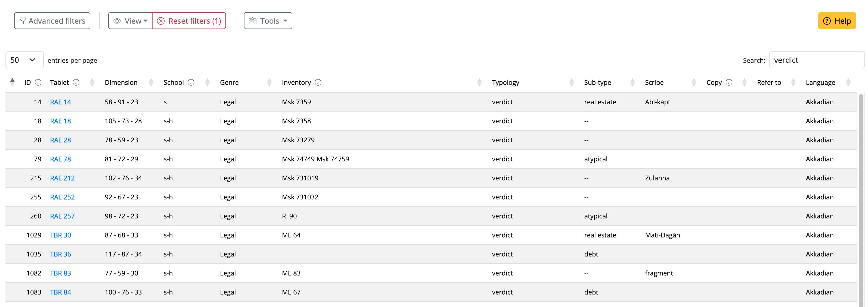The width and height of the screenshot is (868, 307).
Task: Open the Help page
Action: (837, 21)
